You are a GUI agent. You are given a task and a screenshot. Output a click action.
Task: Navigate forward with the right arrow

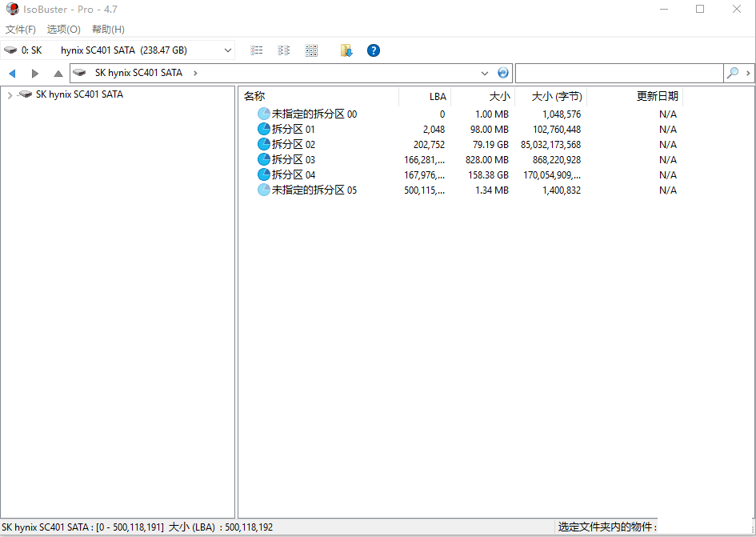(x=34, y=74)
